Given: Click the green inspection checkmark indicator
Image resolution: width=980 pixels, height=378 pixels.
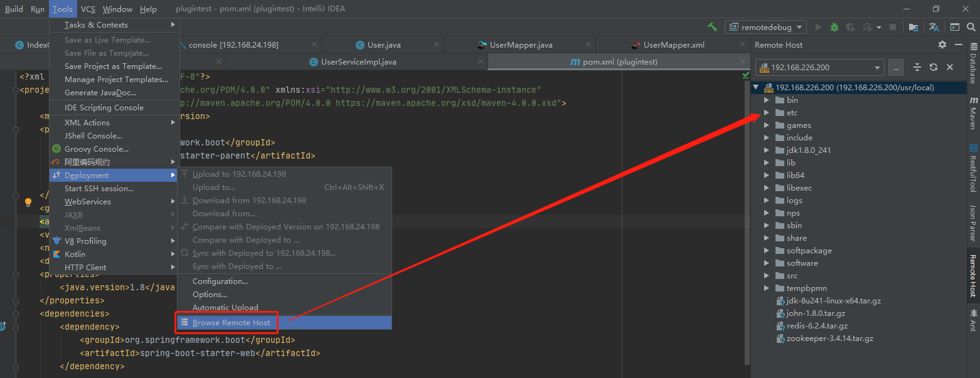Looking at the screenshot, I should coord(745,75).
